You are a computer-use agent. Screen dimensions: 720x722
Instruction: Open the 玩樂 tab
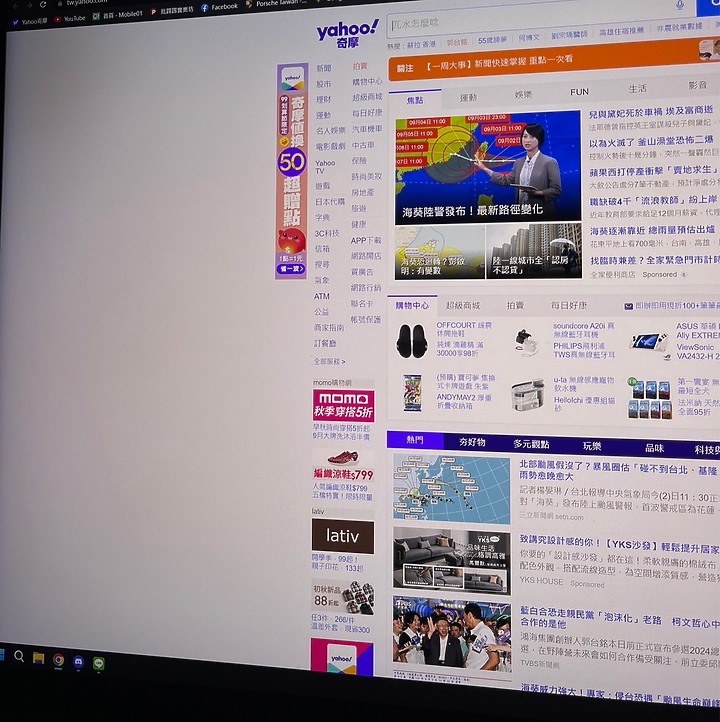point(592,446)
